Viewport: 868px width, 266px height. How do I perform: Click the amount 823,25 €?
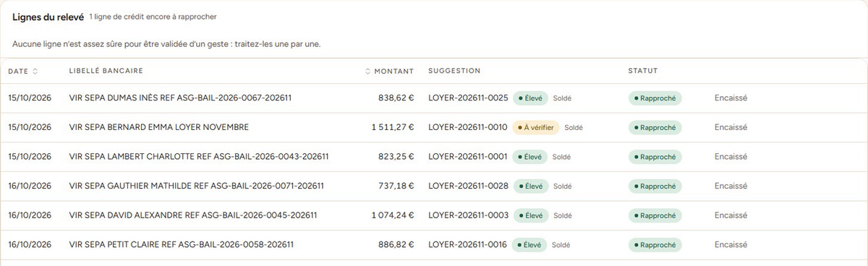(396, 156)
